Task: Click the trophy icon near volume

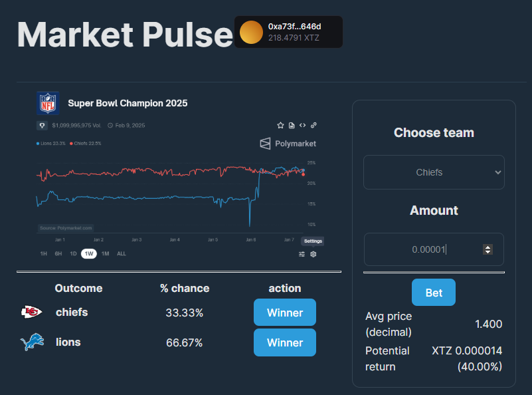Action: tap(42, 125)
